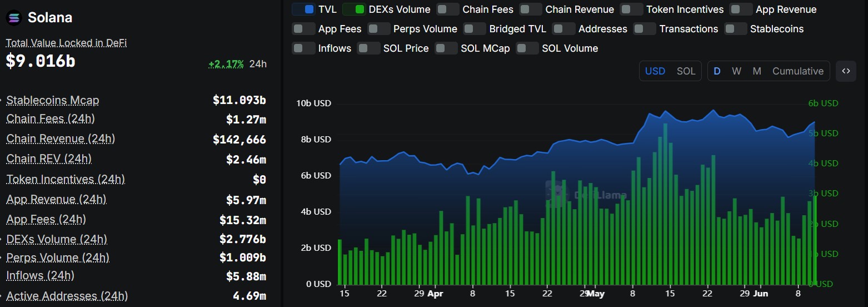Enable the App Revenue toggle
The image size is (868, 307).
coord(741,9)
